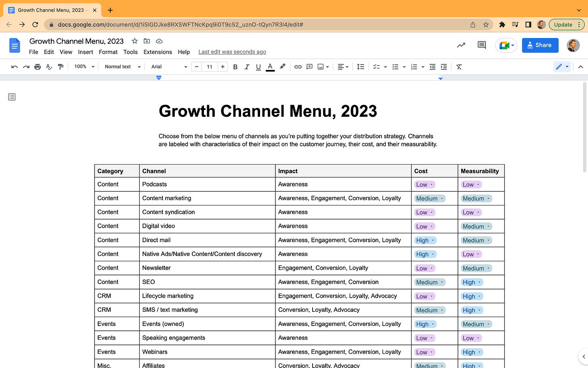
Task: Open the File menu
Action: pyautogui.click(x=34, y=52)
